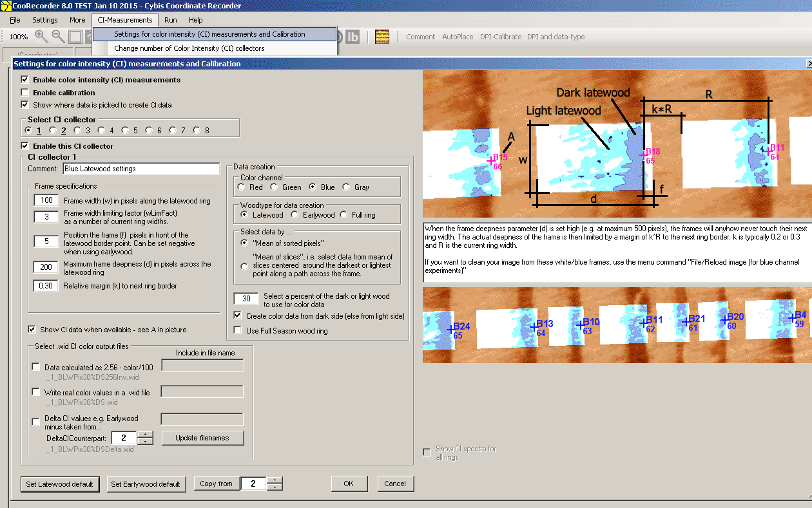Decrease the DeltaCICounterpart value with down arrow
Image resolution: width=812 pixels, height=508 pixels.
coord(146,441)
